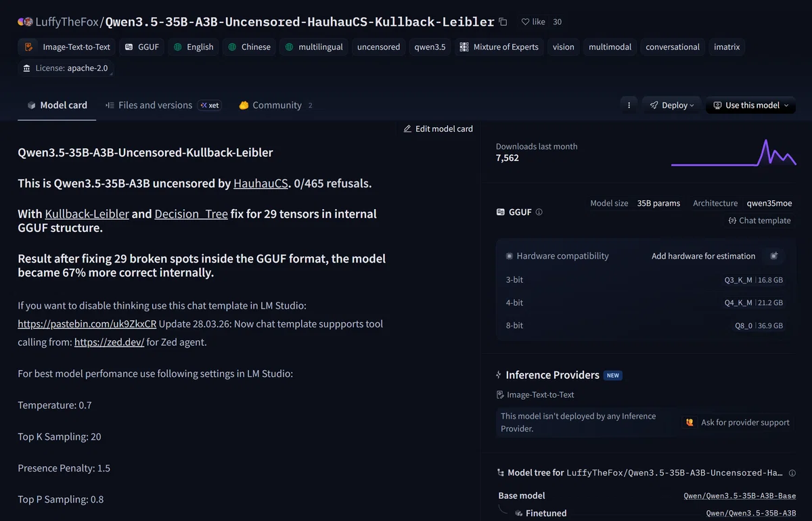Screen dimensions: 812x521
Task: Open the Image-Text-to-Text task tag
Action: click(x=67, y=47)
